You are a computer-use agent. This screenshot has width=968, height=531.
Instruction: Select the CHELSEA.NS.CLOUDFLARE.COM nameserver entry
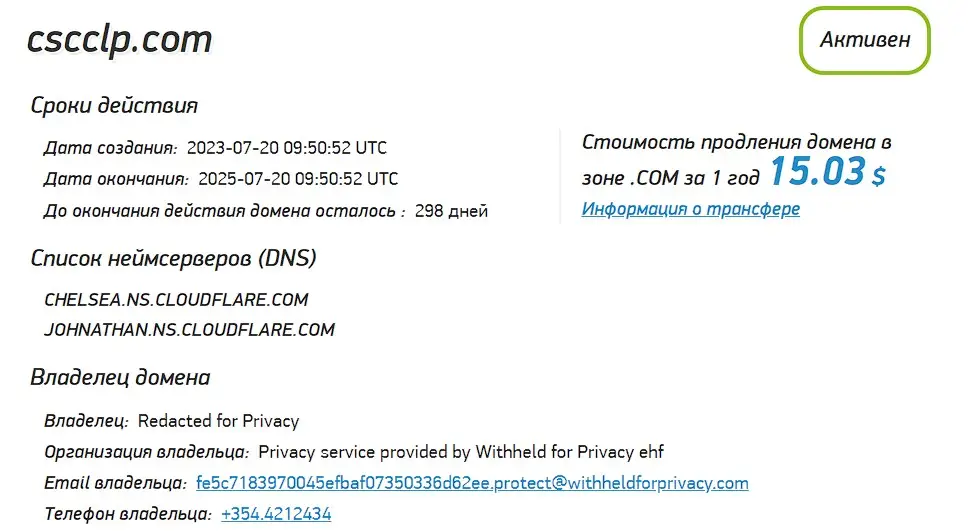pyautogui.click(x=176, y=299)
